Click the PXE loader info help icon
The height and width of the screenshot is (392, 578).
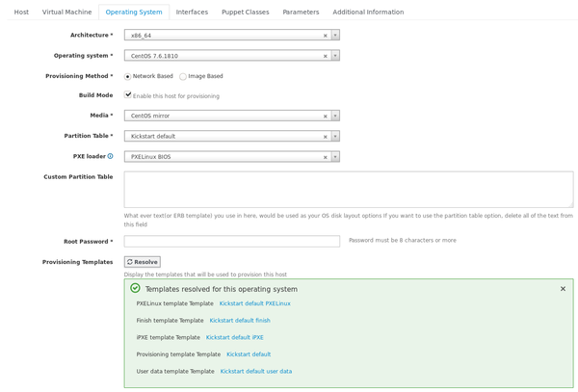[x=110, y=156]
